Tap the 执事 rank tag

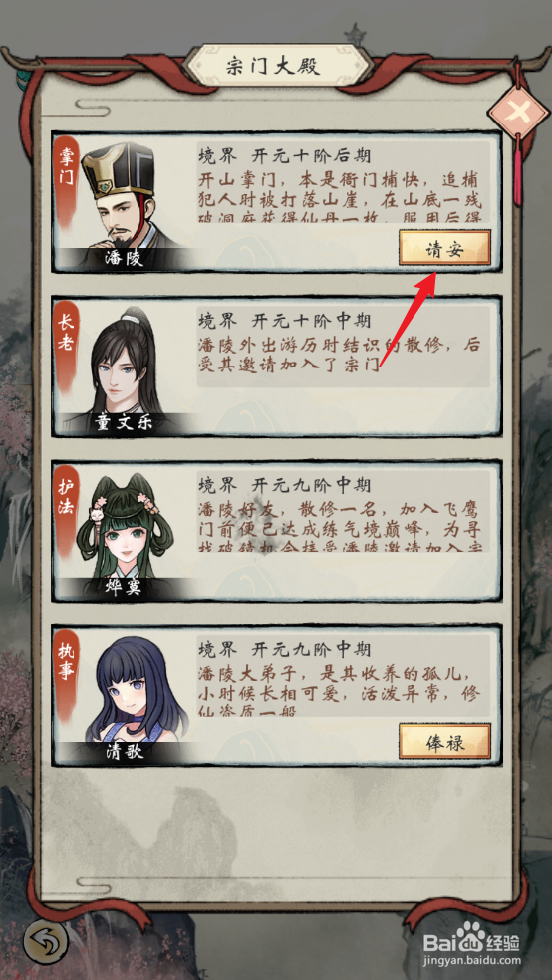pyautogui.click(x=65, y=660)
